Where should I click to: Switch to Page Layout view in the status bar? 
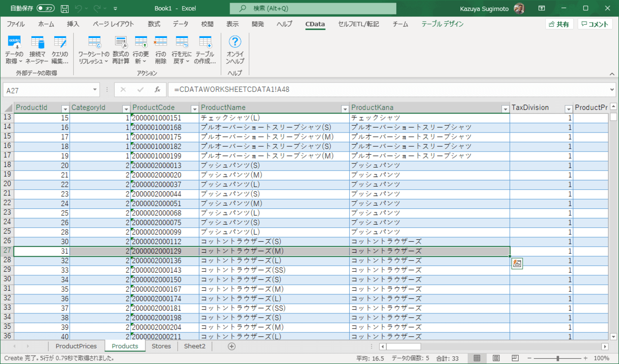click(x=496, y=358)
